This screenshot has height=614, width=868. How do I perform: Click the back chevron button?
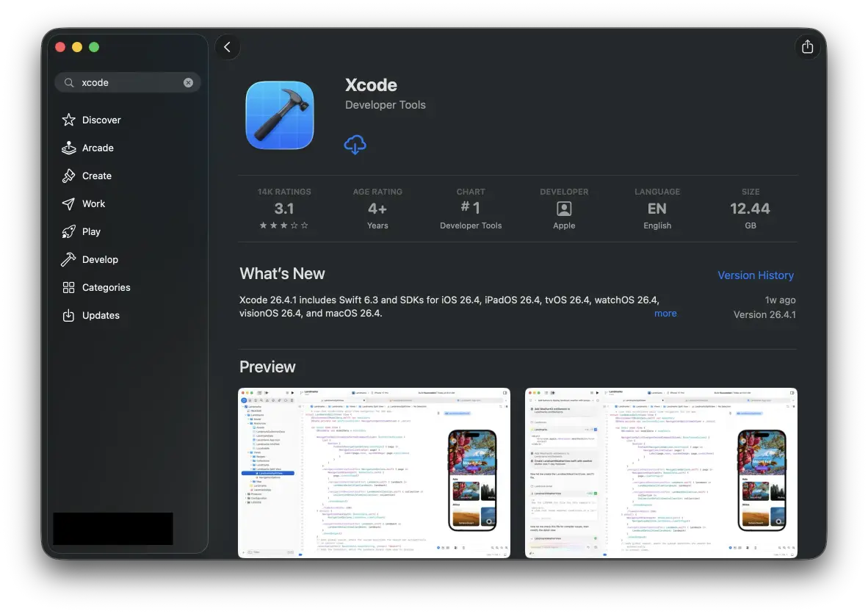pyautogui.click(x=228, y=47)
